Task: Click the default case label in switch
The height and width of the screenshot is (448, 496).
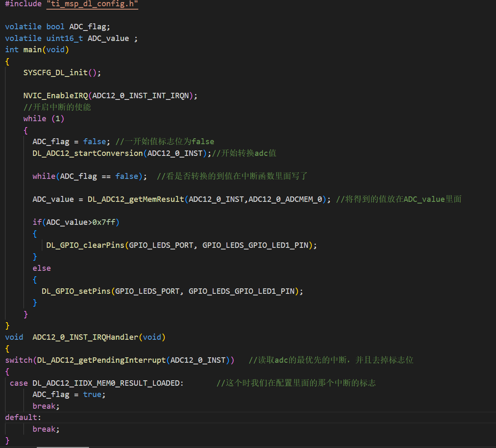Action: pyautogui.click(x=20, y=417)
